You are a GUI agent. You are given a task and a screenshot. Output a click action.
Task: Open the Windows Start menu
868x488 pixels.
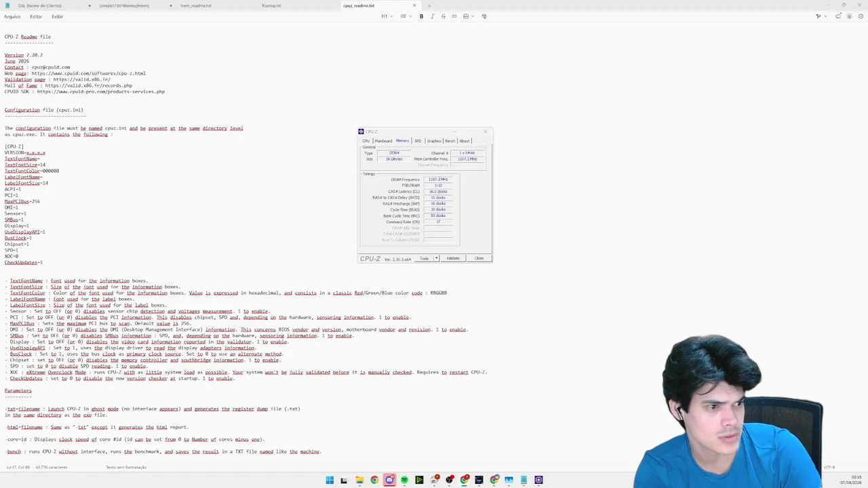pyautogui.click(x=330, y=480)
